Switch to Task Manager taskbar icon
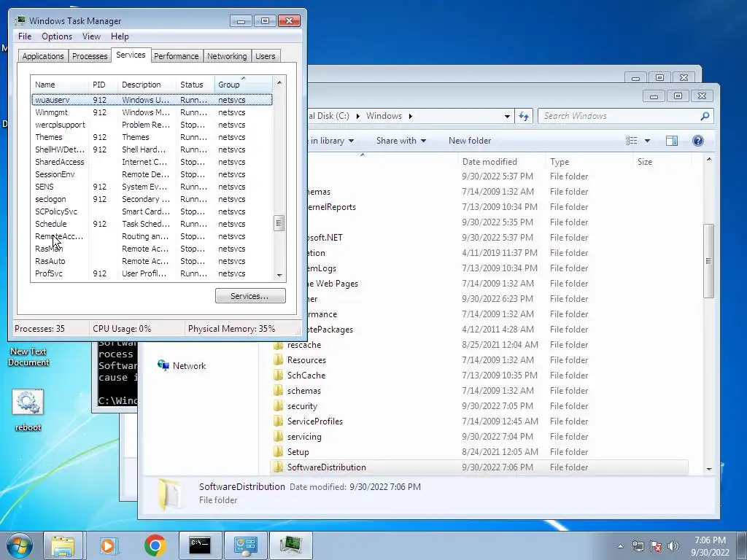Viewport: 747px width, 560px height. tap(291, 545)
